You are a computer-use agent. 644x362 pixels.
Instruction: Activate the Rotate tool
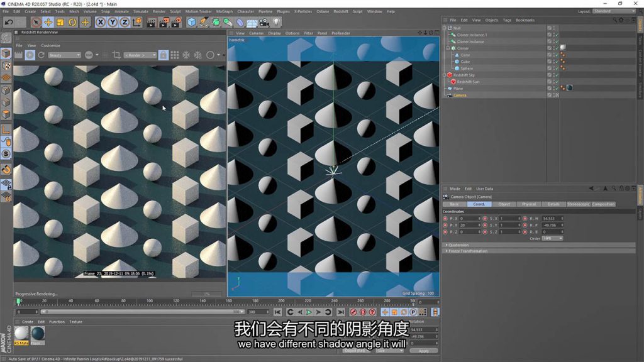tap(73, 22)
